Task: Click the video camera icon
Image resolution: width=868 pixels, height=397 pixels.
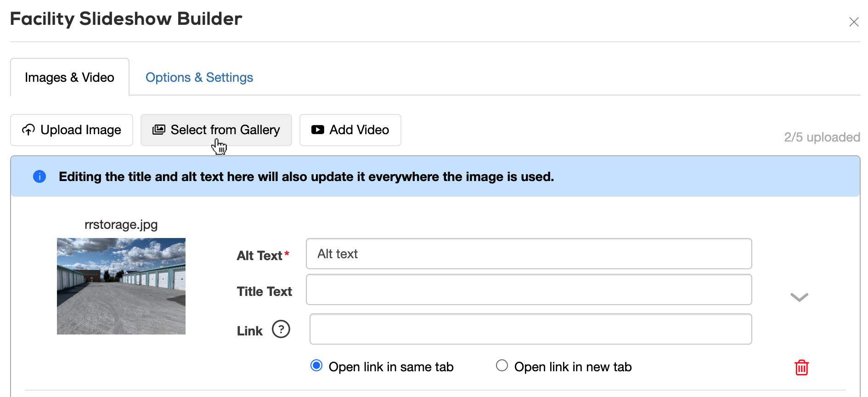Action: 317,130
